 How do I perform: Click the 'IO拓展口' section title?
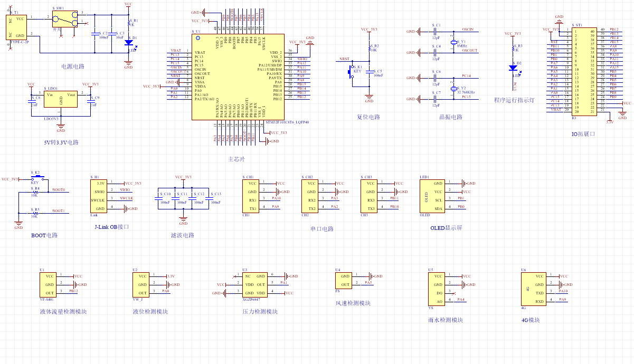tap(583, 134)
